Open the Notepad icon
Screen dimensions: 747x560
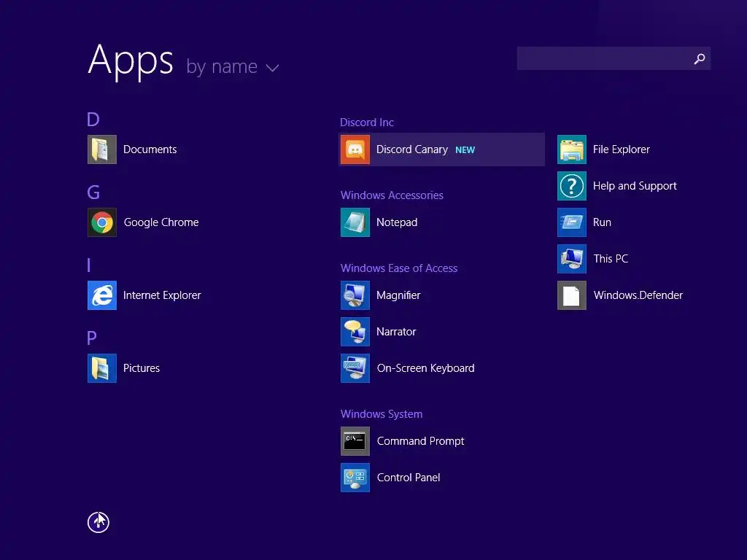[x=355, y=222]
